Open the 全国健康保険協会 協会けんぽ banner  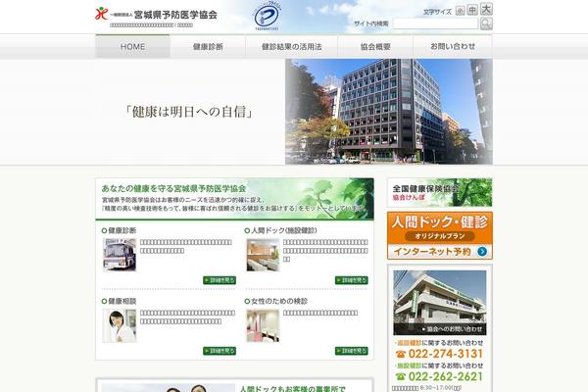(x=439, y=192)
